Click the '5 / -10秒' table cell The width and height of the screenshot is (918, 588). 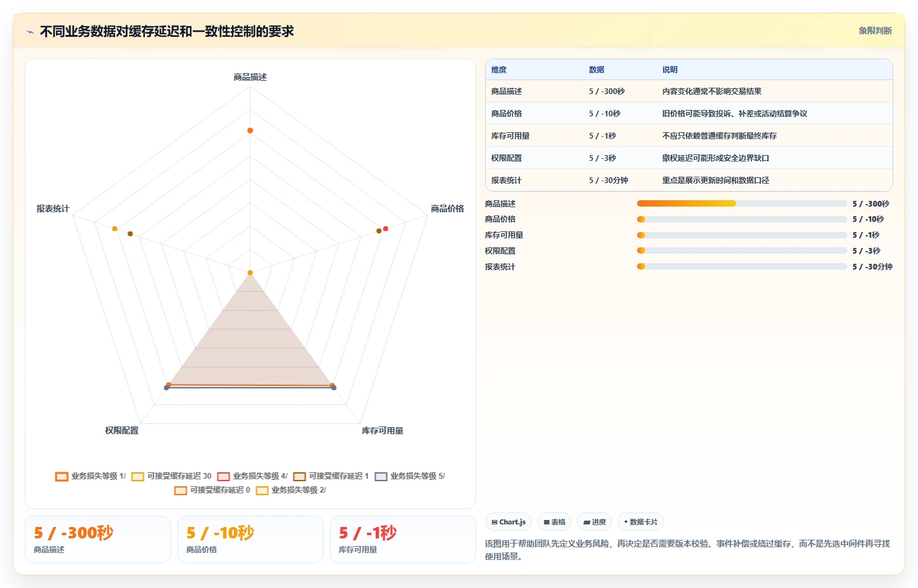[x=605, y=114]
